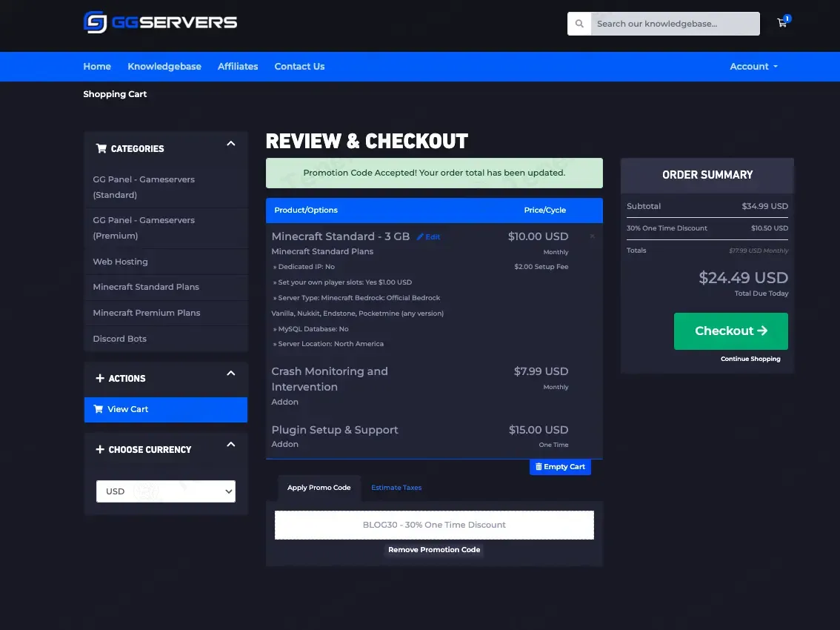Image resolution: width=840 pixels, height=630 pixels.
Task: Open the Discord Bots category
Action: tap(166, 339)
